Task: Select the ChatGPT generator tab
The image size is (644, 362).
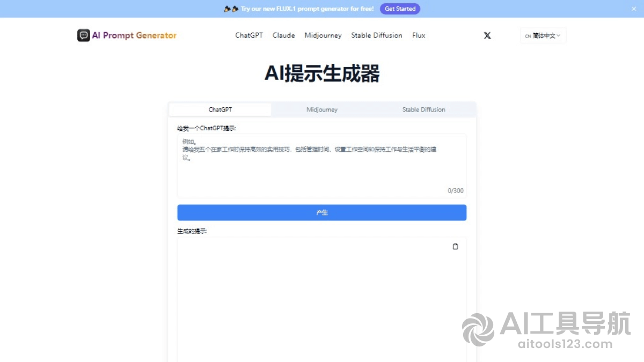Action: click(220, 109)
